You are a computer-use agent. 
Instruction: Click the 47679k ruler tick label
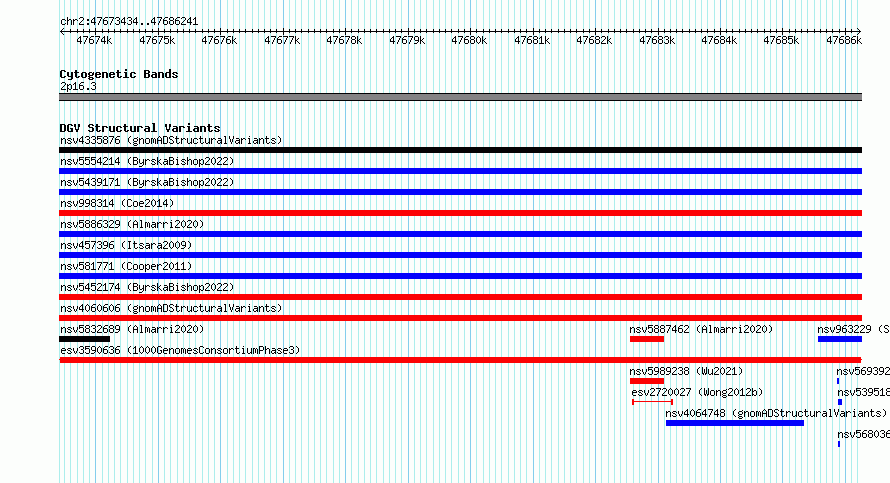407,40
